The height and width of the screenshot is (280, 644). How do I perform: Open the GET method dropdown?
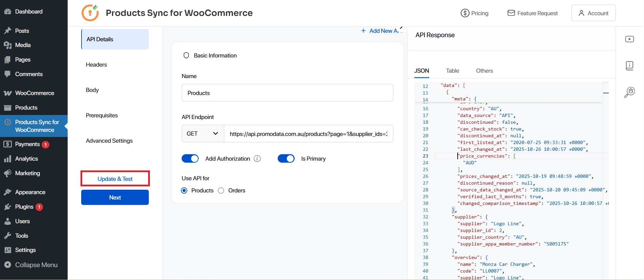(x=203, y=134)
